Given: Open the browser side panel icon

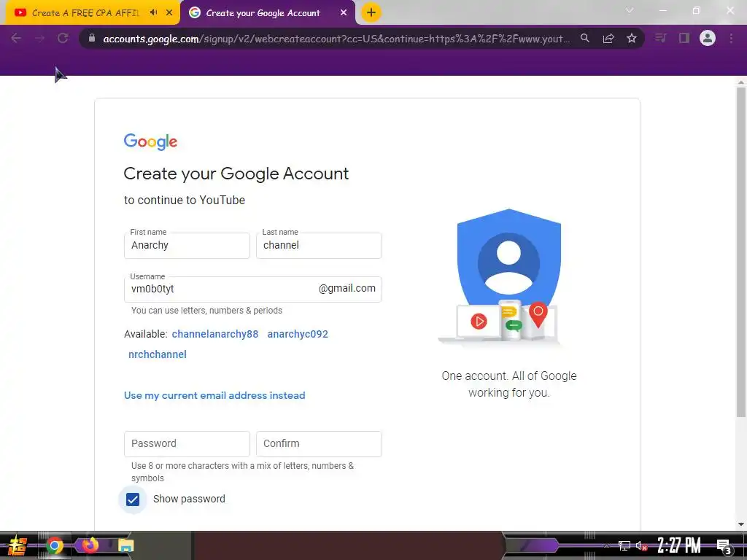Looking at the screenshot, I should [x=684, y=38].
